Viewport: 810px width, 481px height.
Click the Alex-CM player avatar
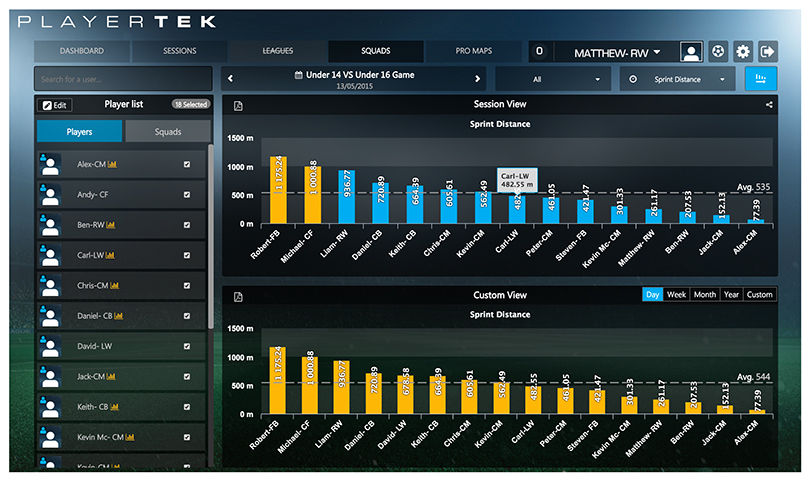(x=50, y=164)
